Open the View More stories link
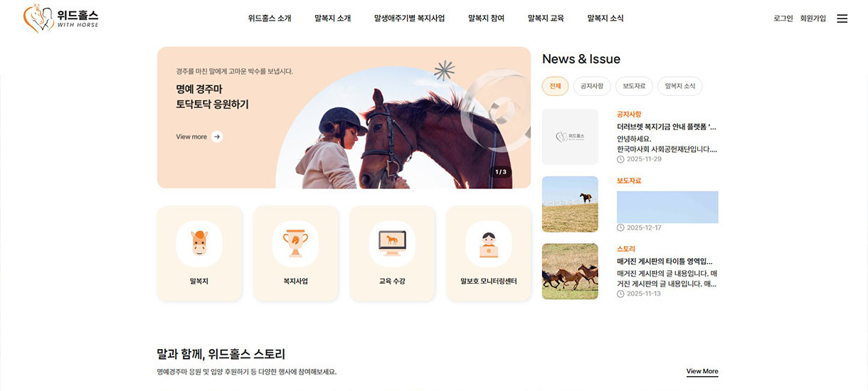Screen dimensions: 868x391 [x=702, y=372]
